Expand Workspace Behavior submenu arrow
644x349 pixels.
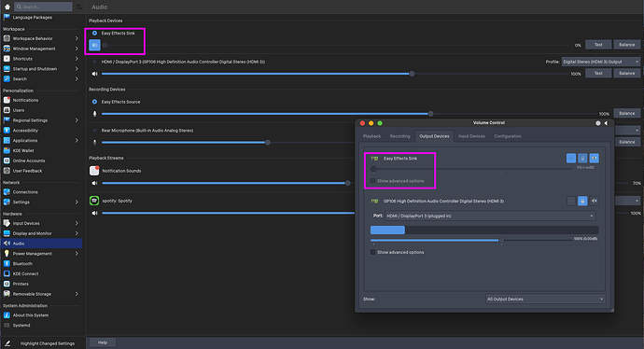[x=77, y=38]
